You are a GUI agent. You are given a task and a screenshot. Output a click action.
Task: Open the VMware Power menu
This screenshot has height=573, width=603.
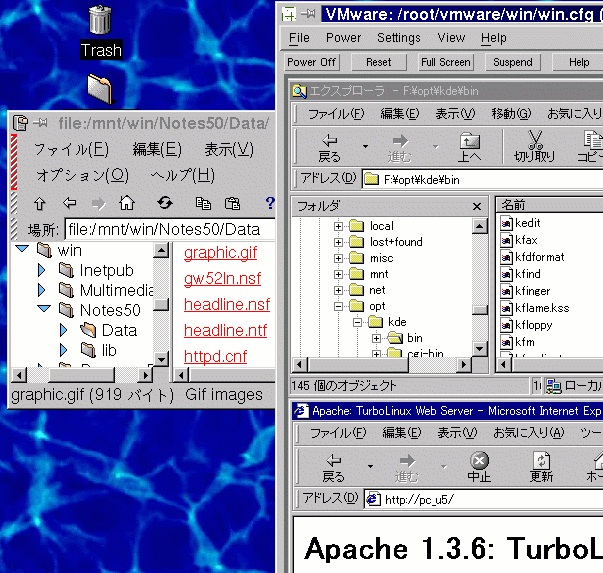pos(343,38)
